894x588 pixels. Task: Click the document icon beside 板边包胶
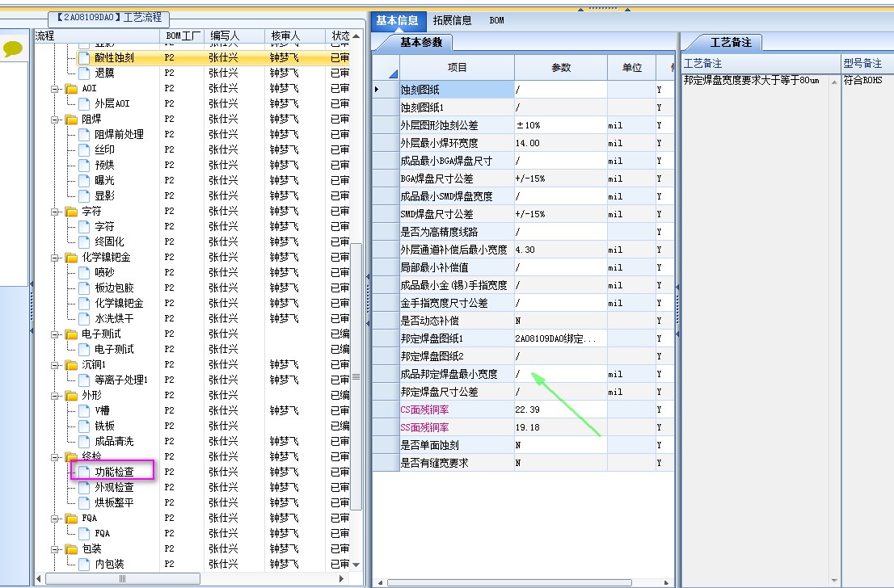(84, 288)
